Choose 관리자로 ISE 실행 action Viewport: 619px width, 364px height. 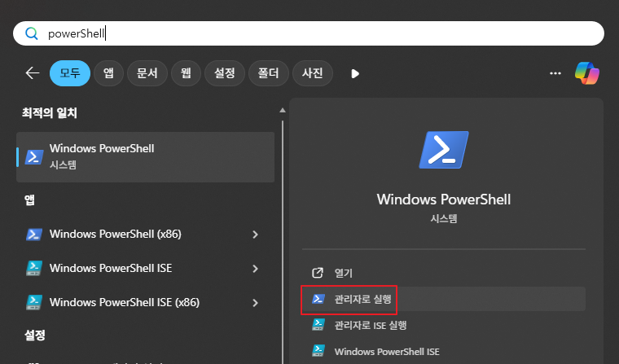[444, 325]
